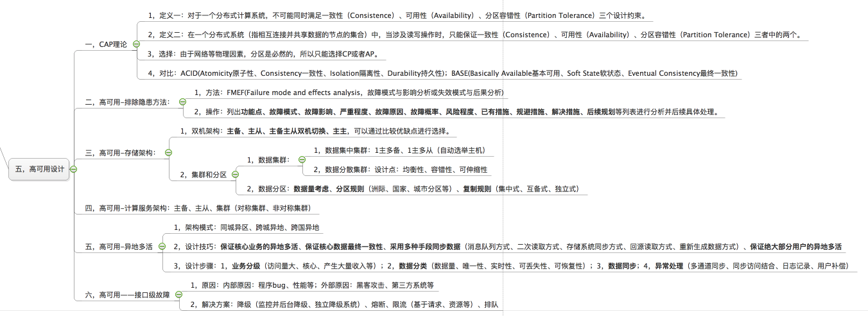The height and width of the screenshot is (316, 868).
Task: Collapse the 高可用-排除隐患方法 branch
Action: pyautogui.click(x=182, y=102)
